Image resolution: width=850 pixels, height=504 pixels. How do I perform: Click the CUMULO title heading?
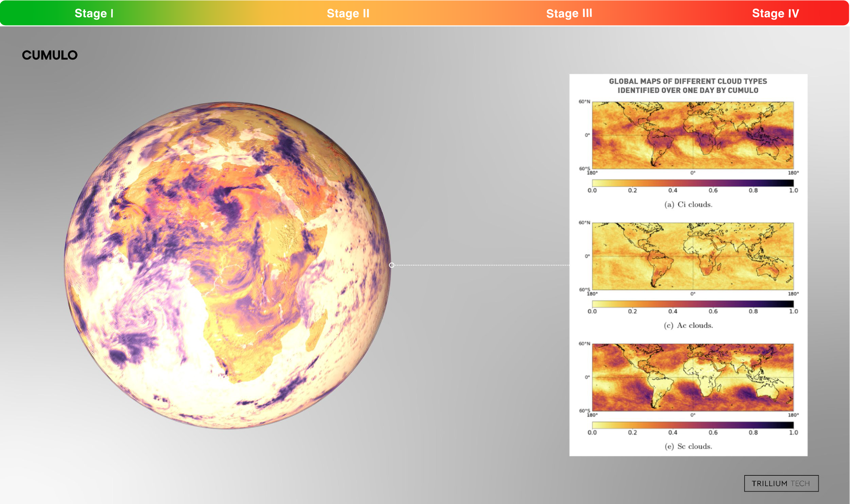pyautogui.click(x=50, y=55)
